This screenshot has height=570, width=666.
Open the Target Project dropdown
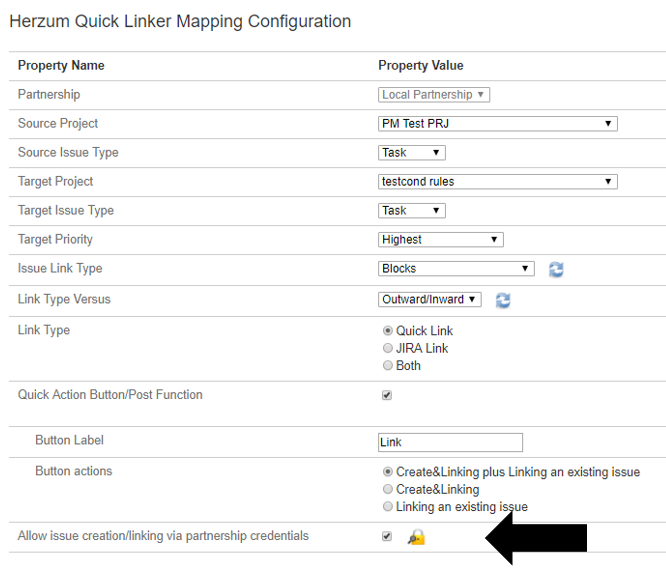pyautogui.click(x=497, y=182)
